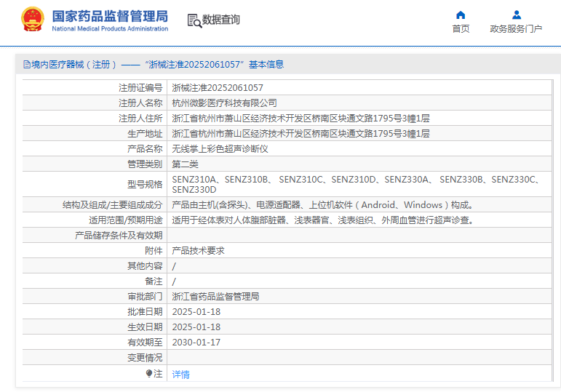The height and width of the screenshot is (392, 561).
Task: Open the 详情 link
Action: pos(180,374)
